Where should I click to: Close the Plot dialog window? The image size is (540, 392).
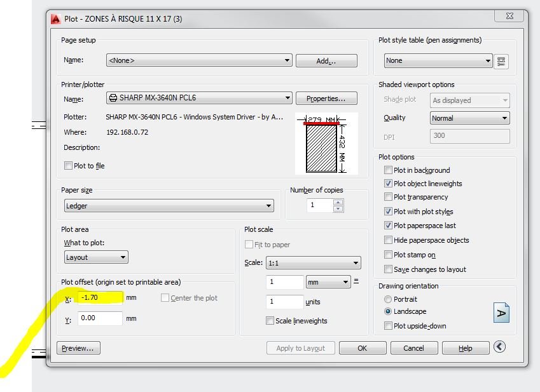click(x=509, y=16)
